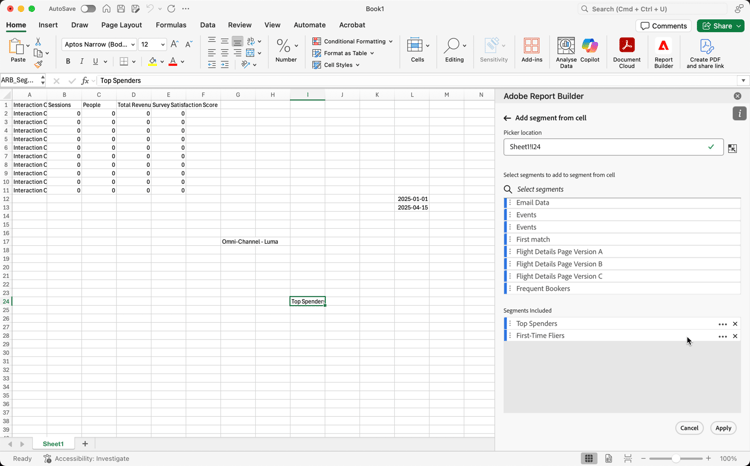Open fill color yellow swatch
Image resolution: width=750 pixels, height=466 pixels.
152,61
